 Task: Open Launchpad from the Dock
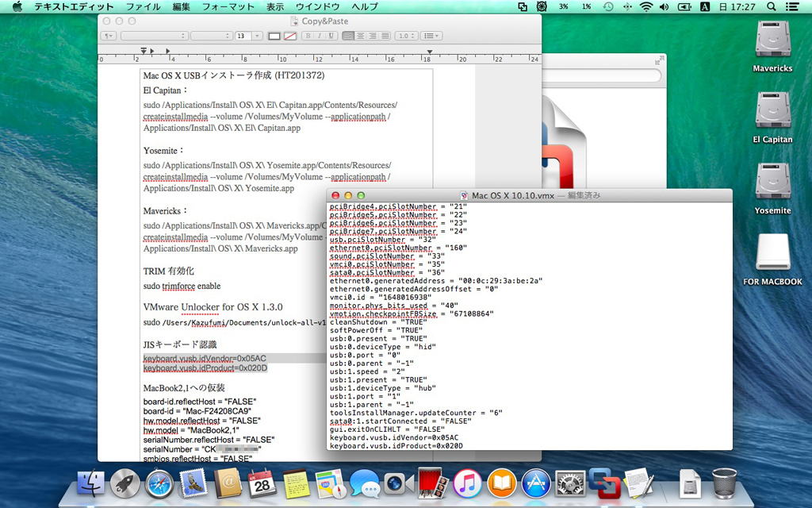(x=124, y=483)
